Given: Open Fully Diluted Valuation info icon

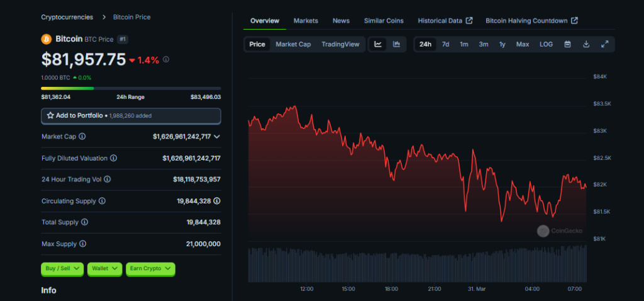Looking at the screenshot, I should [x=114, y=158].
